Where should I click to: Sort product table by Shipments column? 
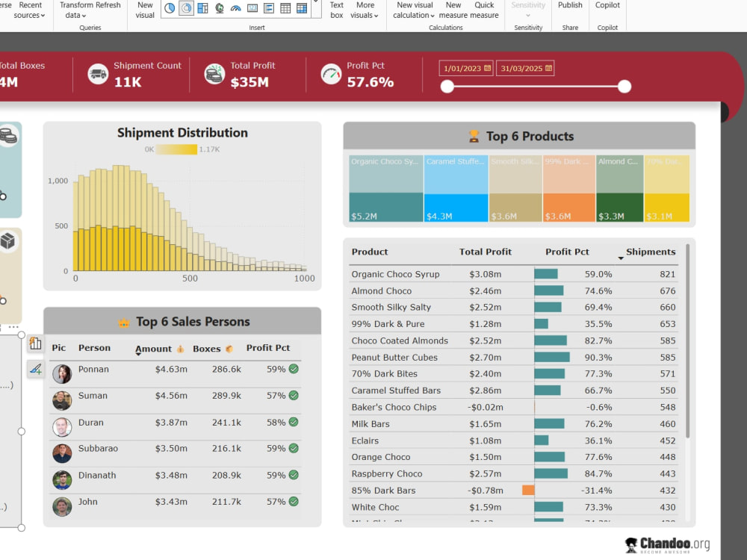(x=651, y=252)
